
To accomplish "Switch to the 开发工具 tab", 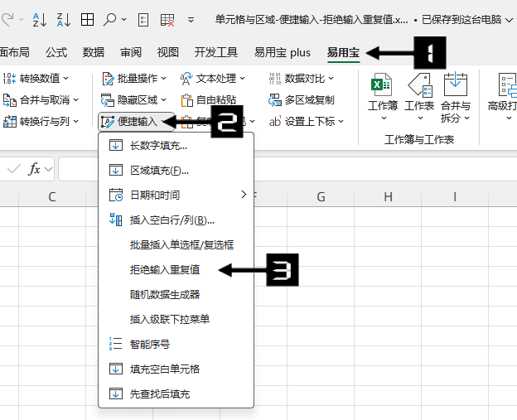I will point(216,52).
